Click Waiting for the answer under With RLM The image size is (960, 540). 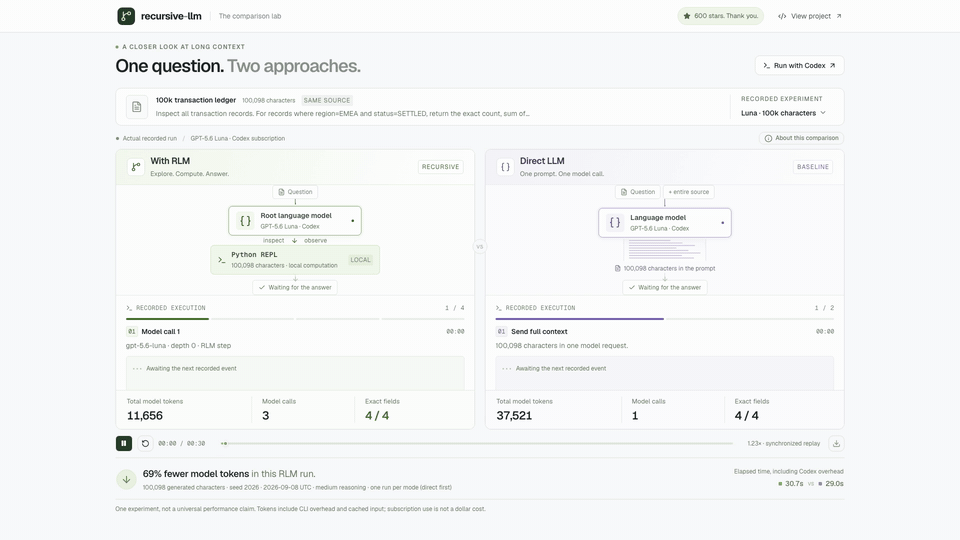click(x=295, y=287)
